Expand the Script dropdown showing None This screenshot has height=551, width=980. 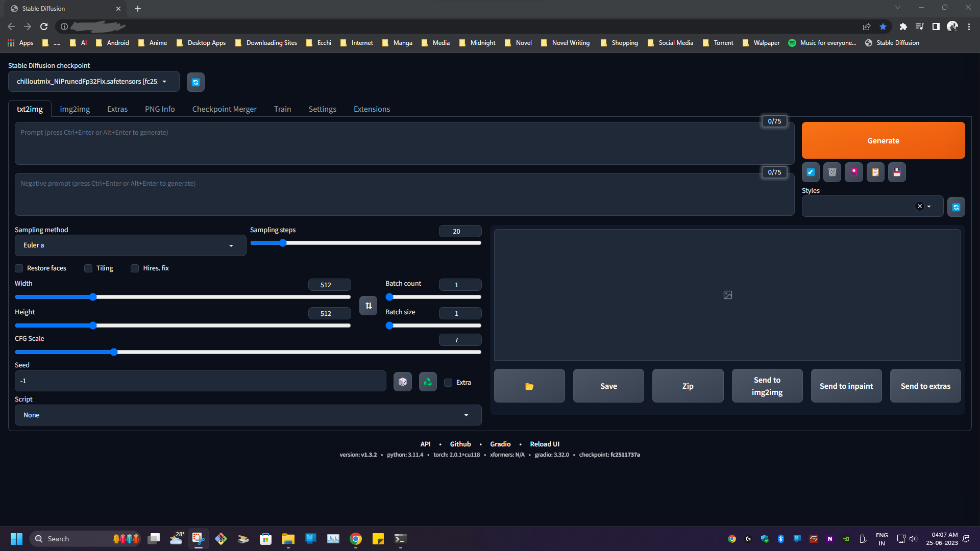pyautogui.click(x=248, y=415)
